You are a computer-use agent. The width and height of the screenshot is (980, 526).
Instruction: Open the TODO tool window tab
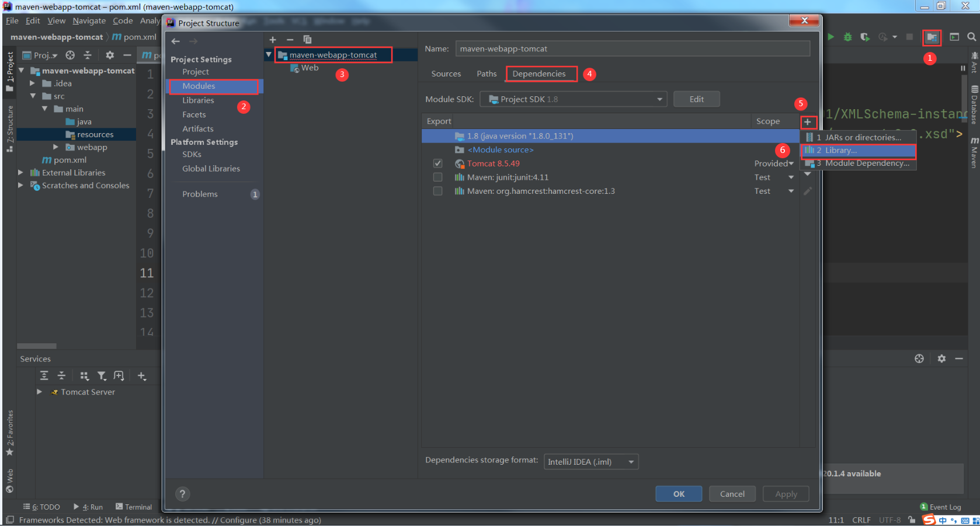41,507
